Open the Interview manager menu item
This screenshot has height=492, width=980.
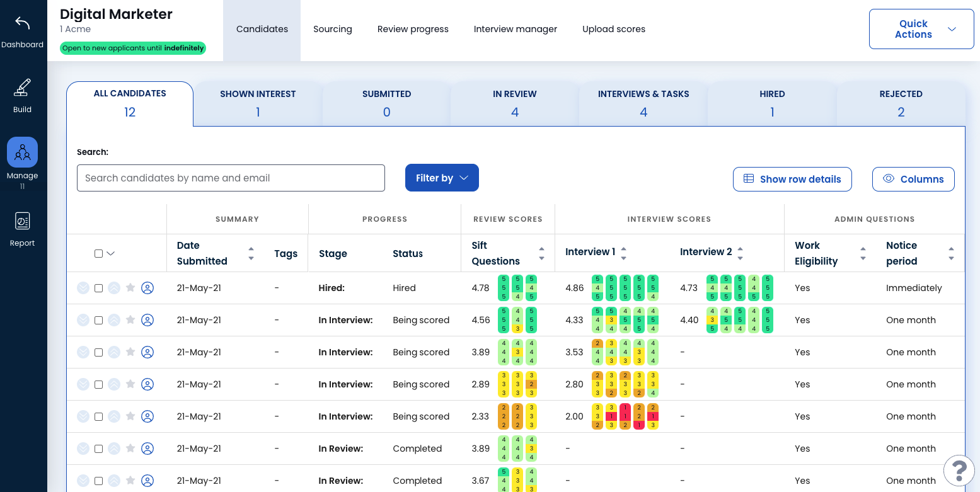coord(515,29)
